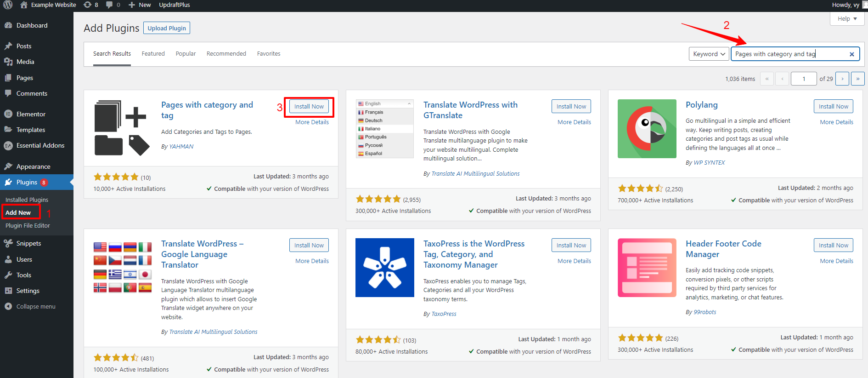This screenshot has height=378, width=868.
Task: Select the Search Results tab
Action: click(112, 54)
